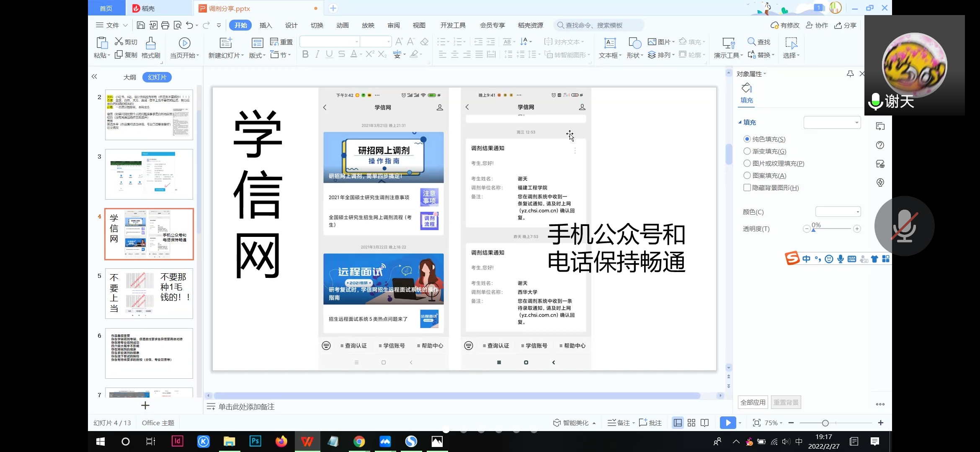Image resolution: width=980 pixels, height=452 pixels.
Task: Click Apply to All (全部应用) button
Action: coord(753,402)
